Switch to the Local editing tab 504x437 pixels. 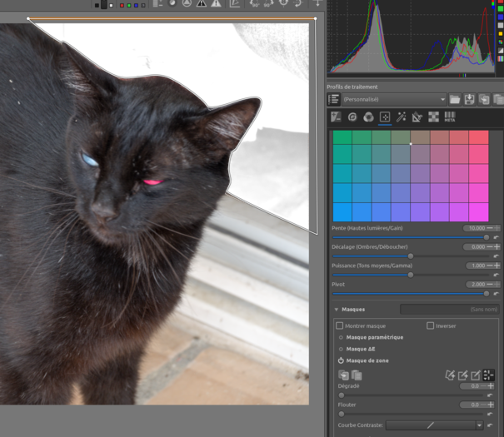pyautogui.click(x=385, y=117)
